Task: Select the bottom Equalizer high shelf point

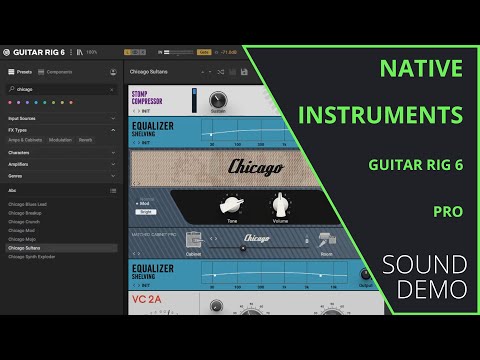Action: click(321, 276)
